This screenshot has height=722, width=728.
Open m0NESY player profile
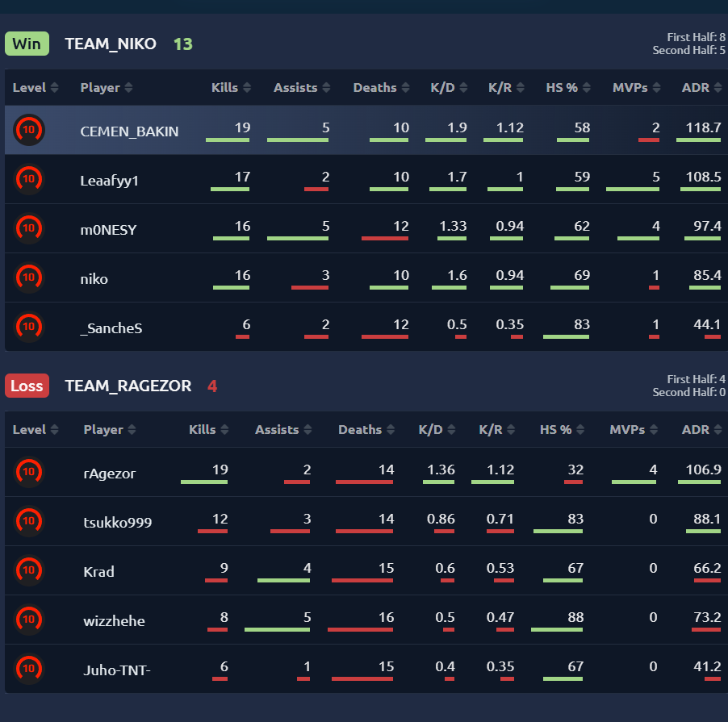pos(109,230)
